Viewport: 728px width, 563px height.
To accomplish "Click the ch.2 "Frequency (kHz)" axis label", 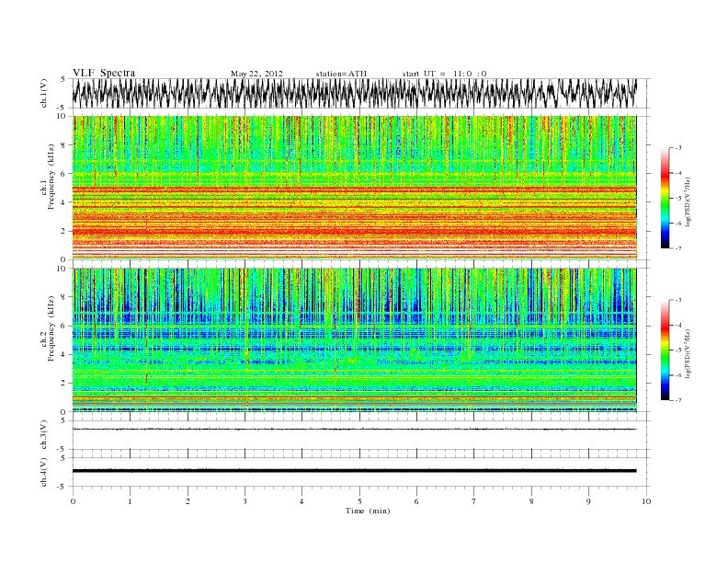I will (51, 328).
